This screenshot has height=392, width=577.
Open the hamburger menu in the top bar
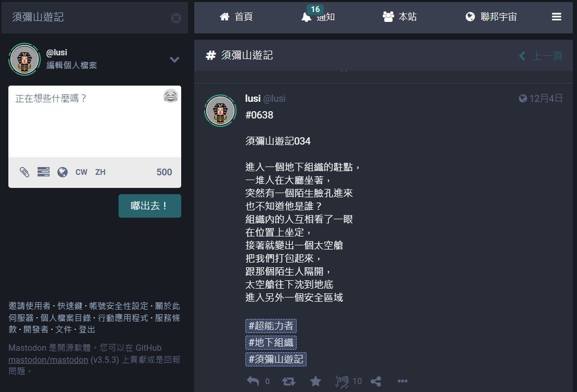557,17
